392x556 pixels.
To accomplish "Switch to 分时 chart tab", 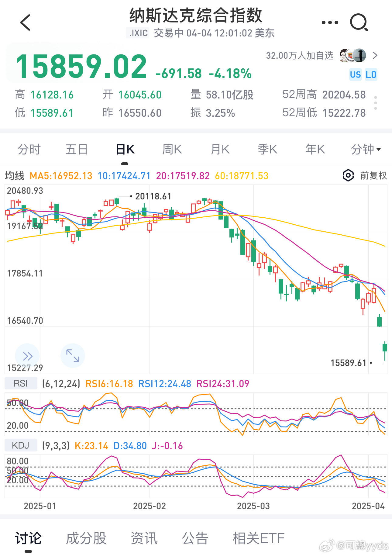I will click(x=29, y=149).
